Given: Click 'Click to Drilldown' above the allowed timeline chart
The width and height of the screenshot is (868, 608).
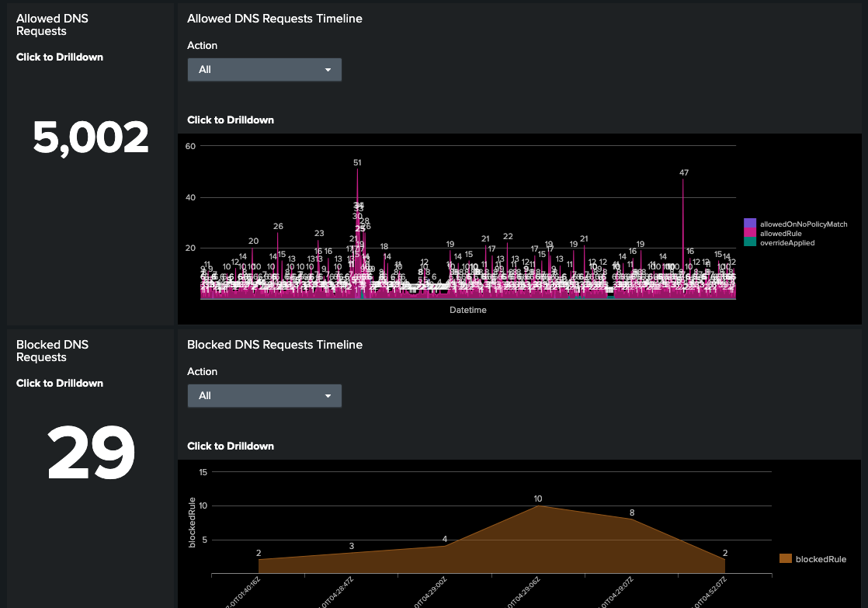Looking at the screenshot, I should pyautogui.click(x=229, y=120).
